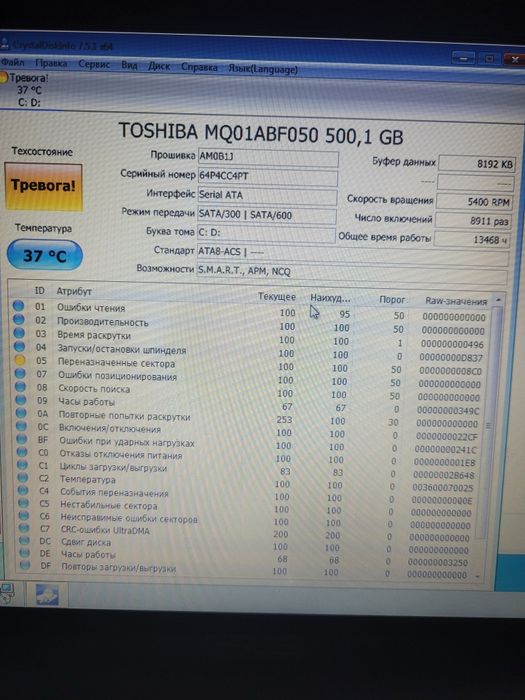
Task: Click the attribute list scroll-down arrow
Action: [x=478, y=576]
